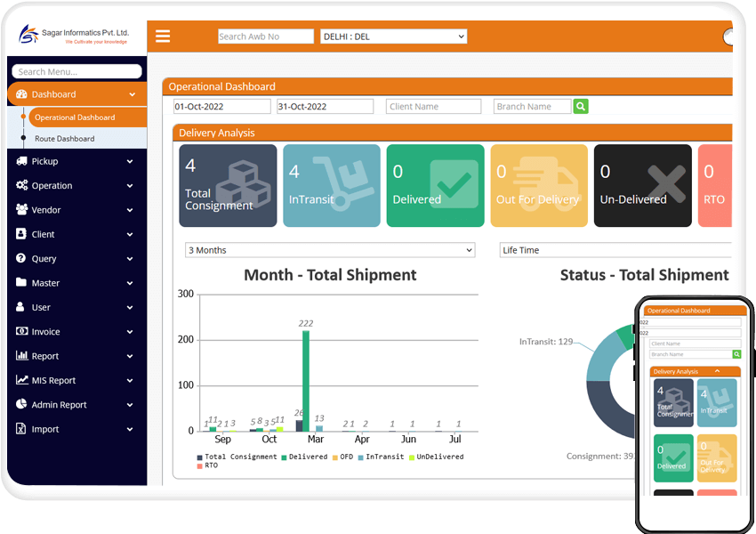Screen dimensions: 756x534
Task: Collapse Delivery Analysis chevron in phone mockup
Action: 717,371
